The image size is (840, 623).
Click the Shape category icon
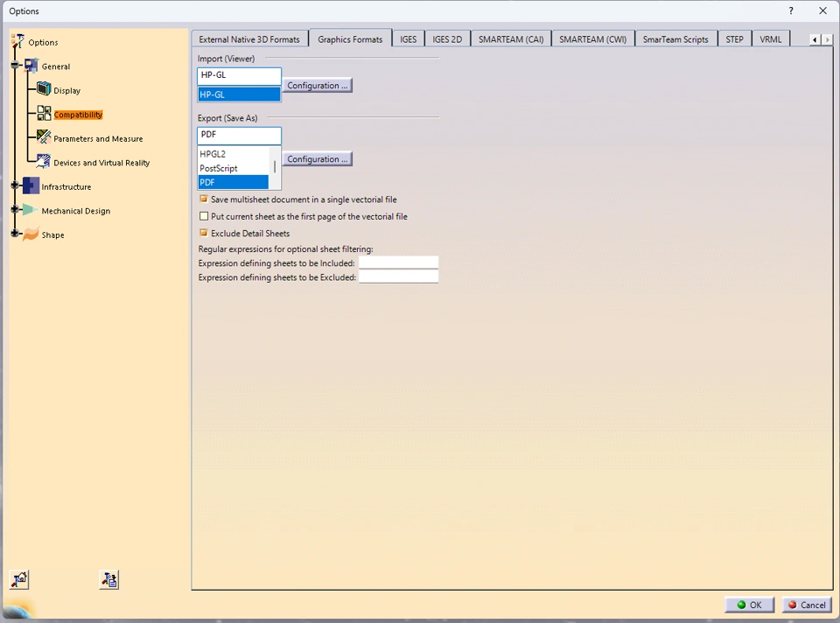(31, 234)
